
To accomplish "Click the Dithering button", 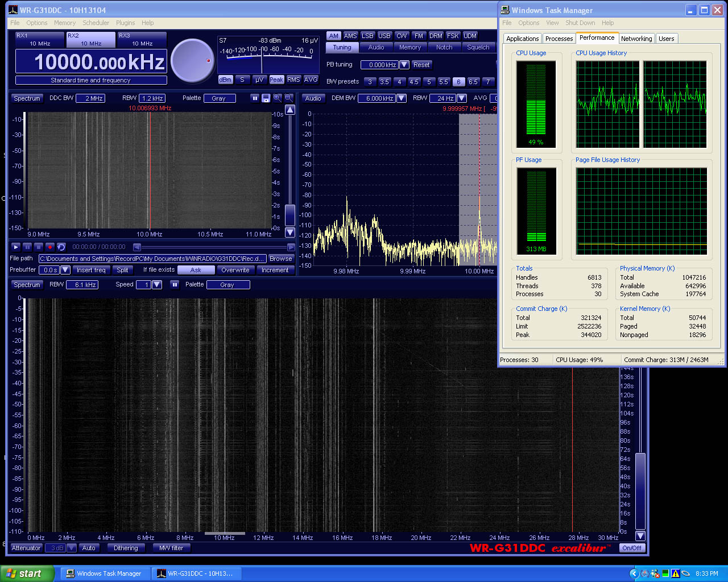I will tap(126, 548).
